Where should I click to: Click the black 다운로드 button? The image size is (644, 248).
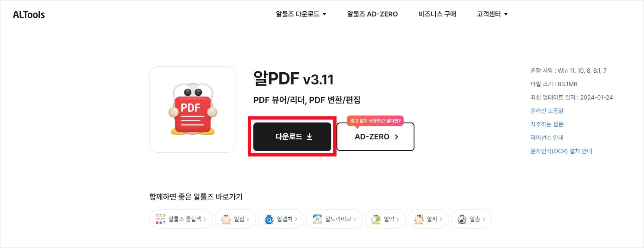point(292,137)
